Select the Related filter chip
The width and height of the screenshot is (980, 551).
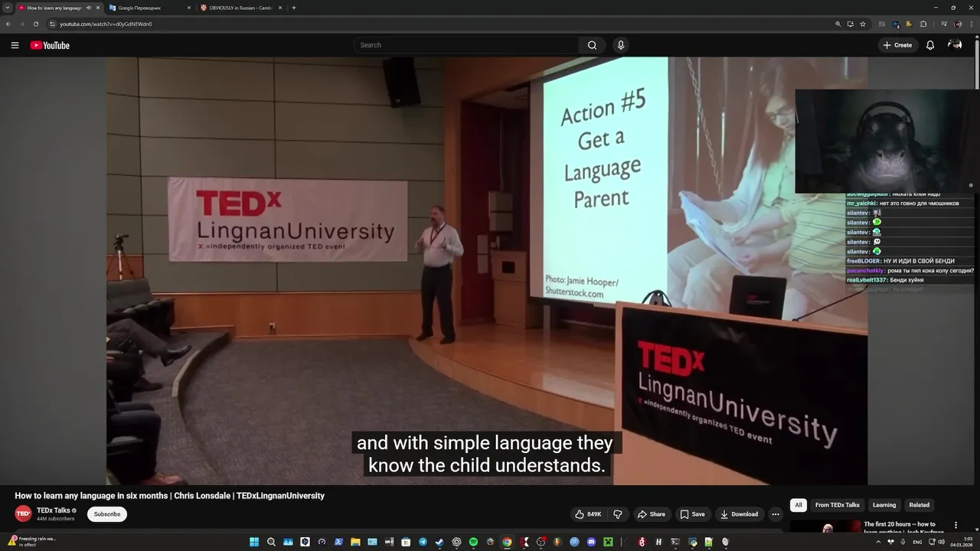(920, 505)
